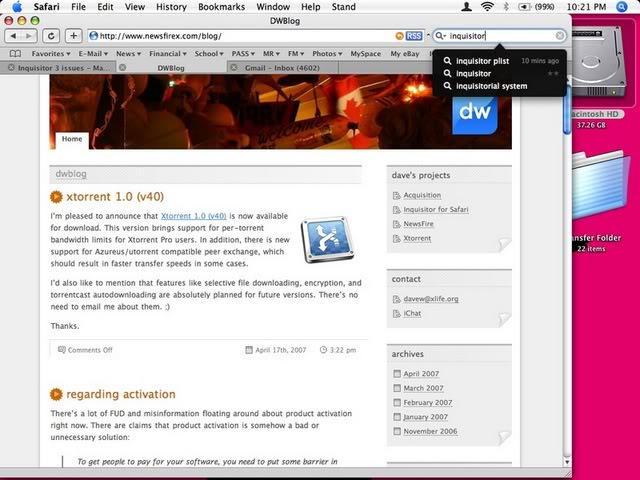Click in the inquisitor search field
640x480 pixels.
[x=501, y=36]
